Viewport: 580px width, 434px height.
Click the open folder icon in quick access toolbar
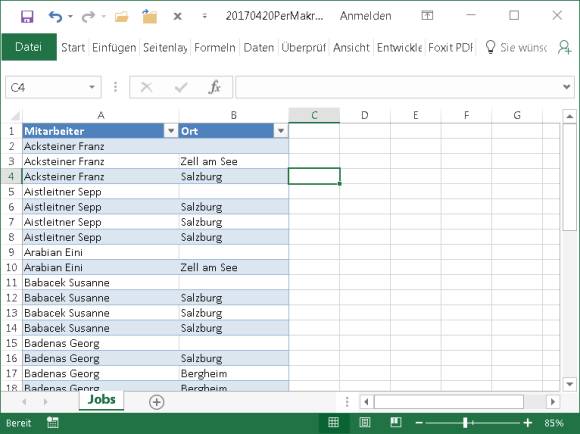[121, 16]
